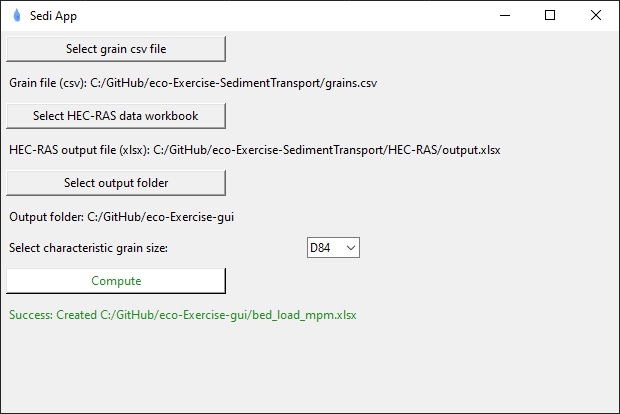
Task: Maximize the Sedi App window
Action: (550, 15)
